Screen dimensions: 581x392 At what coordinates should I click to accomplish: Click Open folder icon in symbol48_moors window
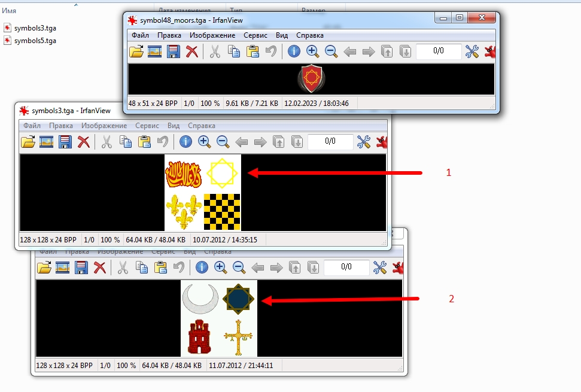tap(136, 51)
